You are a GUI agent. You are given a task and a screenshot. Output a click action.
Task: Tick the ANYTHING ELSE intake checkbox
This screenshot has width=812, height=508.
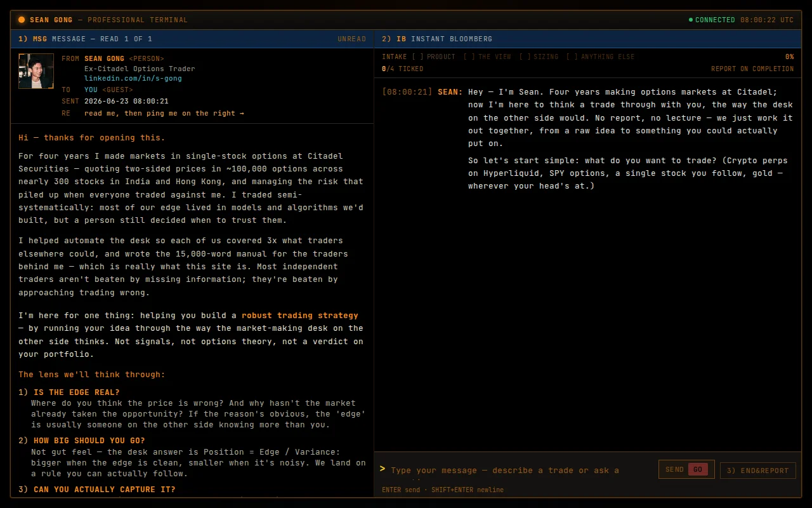click(572, 57)
